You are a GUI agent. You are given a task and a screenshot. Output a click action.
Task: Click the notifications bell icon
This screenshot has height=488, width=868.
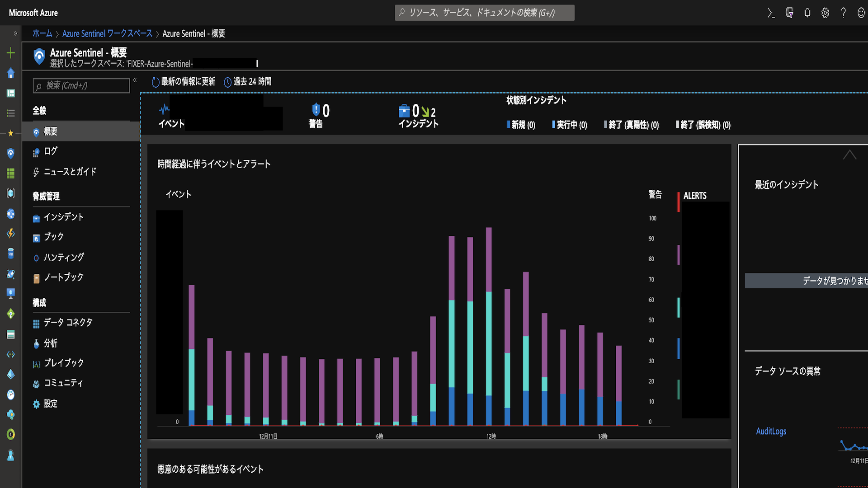coord(807,13)
